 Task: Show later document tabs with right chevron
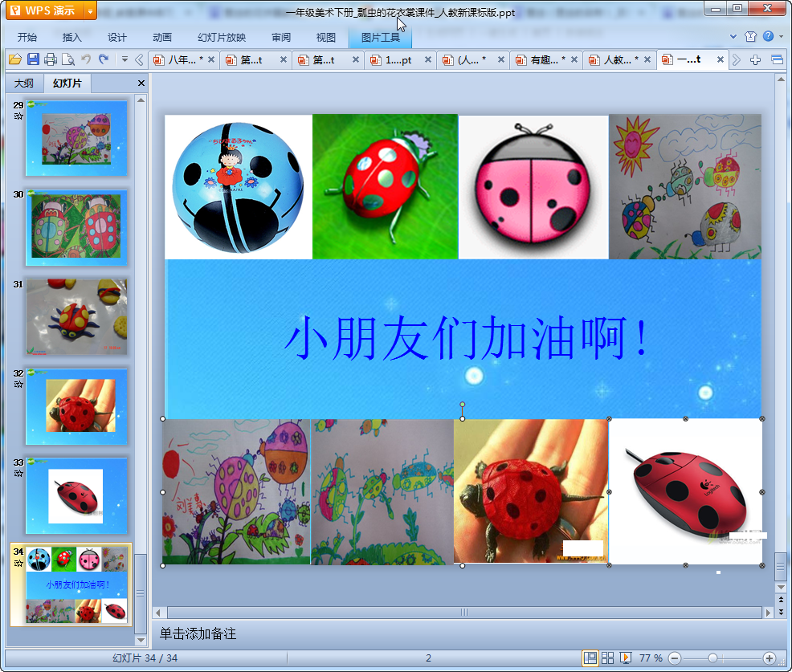point(737,60)
